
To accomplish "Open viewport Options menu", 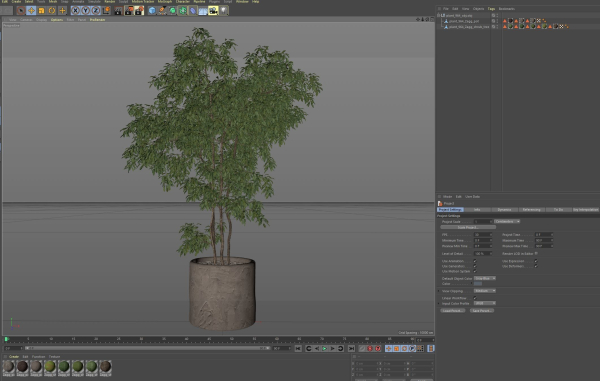I will tap(57, 20).
